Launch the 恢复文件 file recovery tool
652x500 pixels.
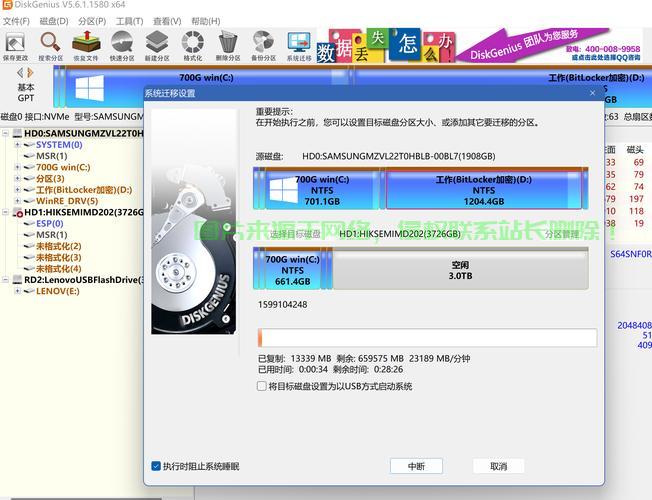[86, 45]
